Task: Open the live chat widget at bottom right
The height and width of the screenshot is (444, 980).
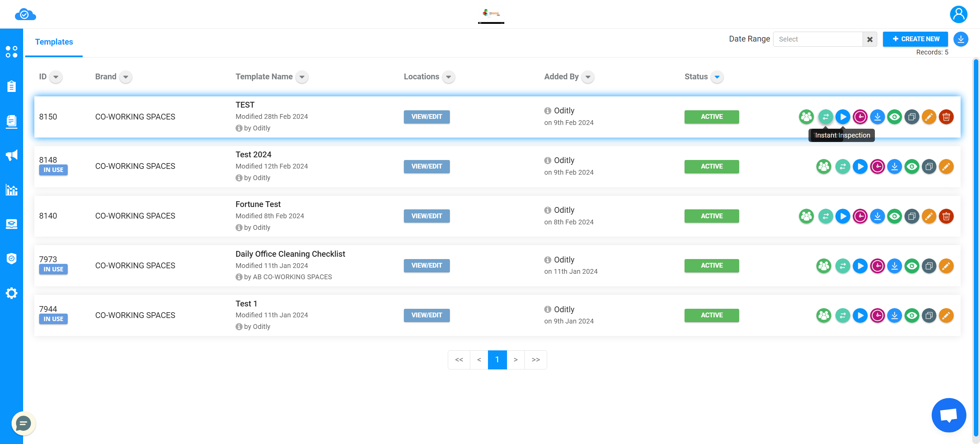Action: [948, 415]
